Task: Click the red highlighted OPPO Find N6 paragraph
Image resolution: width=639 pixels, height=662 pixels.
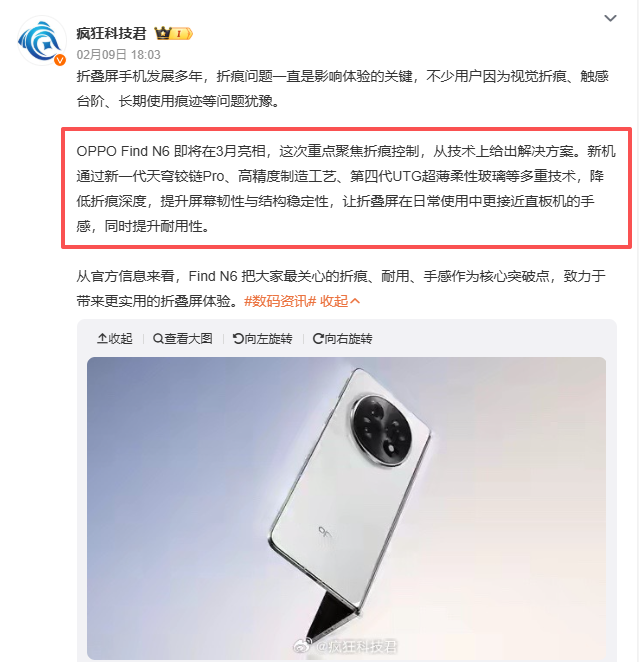Action: [346, 188]
